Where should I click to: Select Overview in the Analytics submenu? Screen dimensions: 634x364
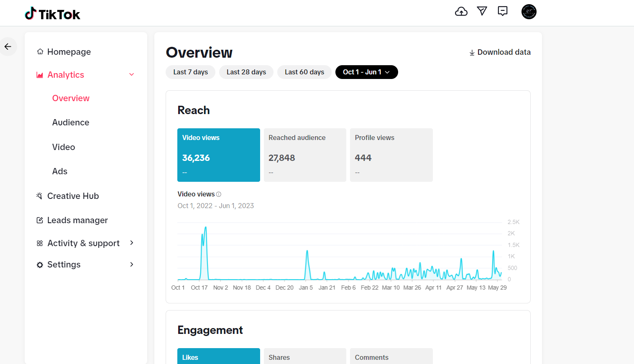point(71,98)
